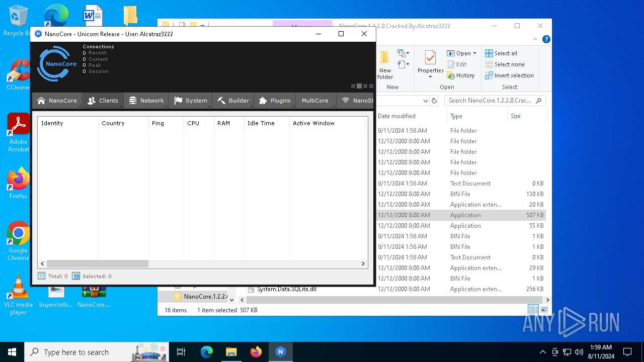Click the search magnifier icon in Explorer

[539, 101]
